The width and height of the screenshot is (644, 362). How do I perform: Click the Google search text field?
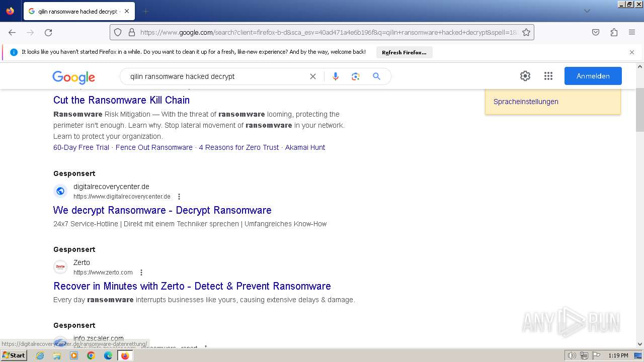(x=216, y=76)
